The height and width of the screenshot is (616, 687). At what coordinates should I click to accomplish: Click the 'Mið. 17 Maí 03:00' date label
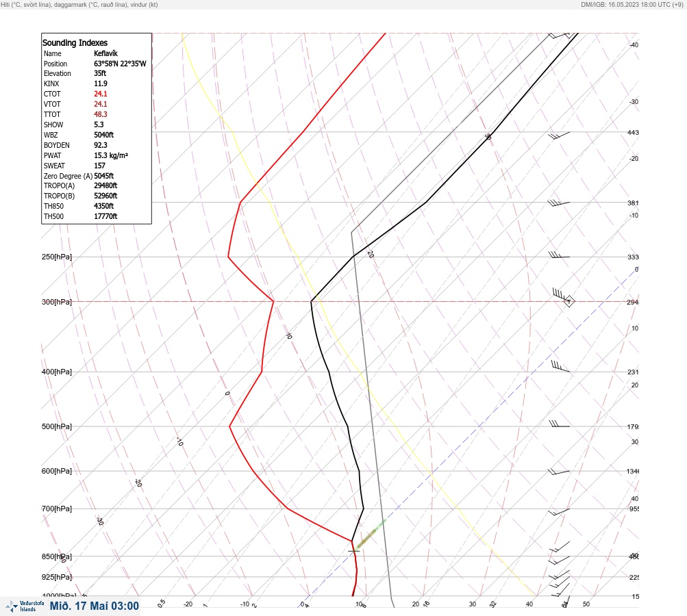click(95, 606)
